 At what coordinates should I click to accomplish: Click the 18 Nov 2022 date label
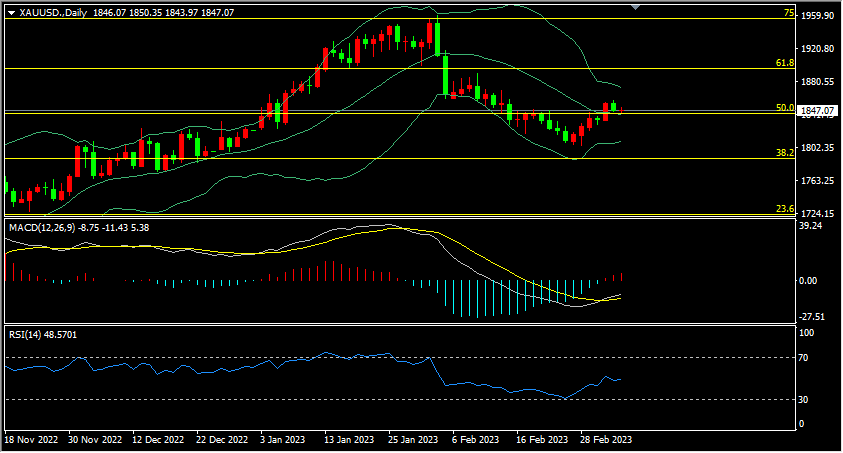[x=31, y=440]
